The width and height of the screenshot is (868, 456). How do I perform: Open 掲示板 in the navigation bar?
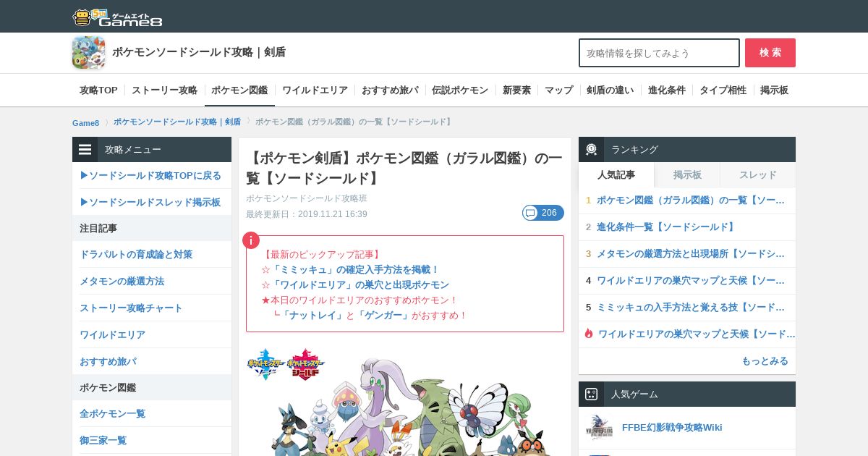coord(774,90)
